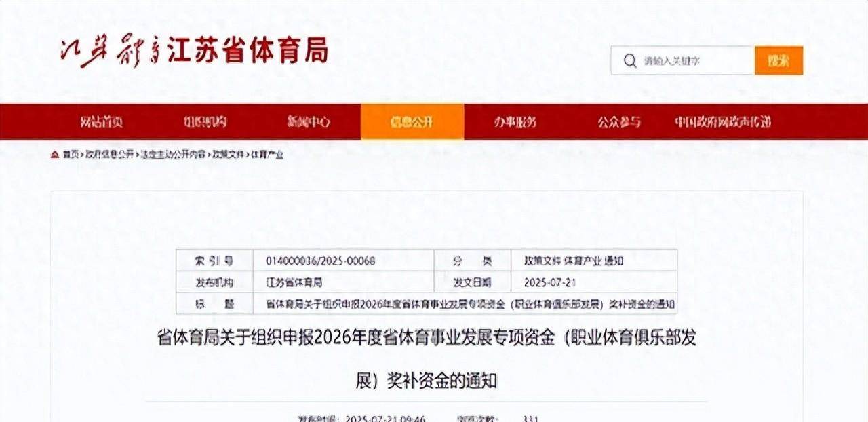Click the title text in the 标题 row
The width and height of the screenshot is (868, 422).
pyautogui.click(x=469, y=304)
